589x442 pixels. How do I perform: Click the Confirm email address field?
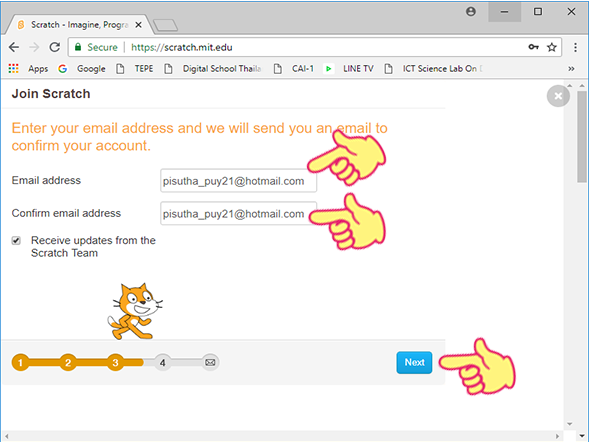tap(238, 213)
